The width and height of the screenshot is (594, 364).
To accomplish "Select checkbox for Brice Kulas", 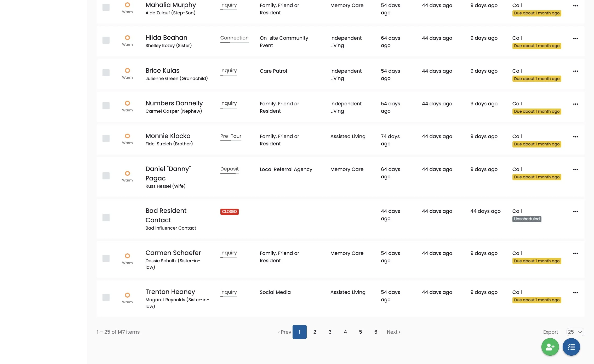I will click(x=106, y=73).
